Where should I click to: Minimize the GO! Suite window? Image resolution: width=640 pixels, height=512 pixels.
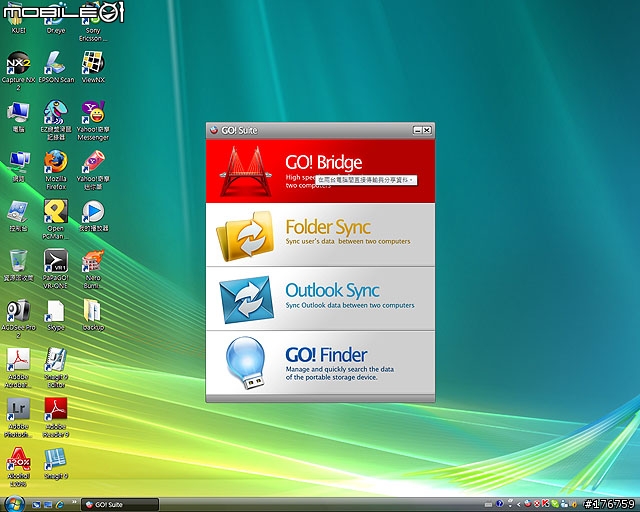coord(417,130)
